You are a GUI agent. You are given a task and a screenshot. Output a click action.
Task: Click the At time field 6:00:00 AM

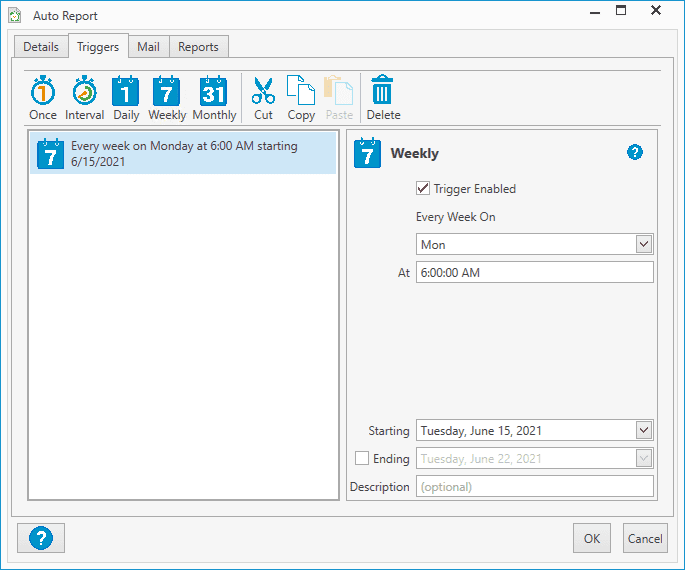535,272
